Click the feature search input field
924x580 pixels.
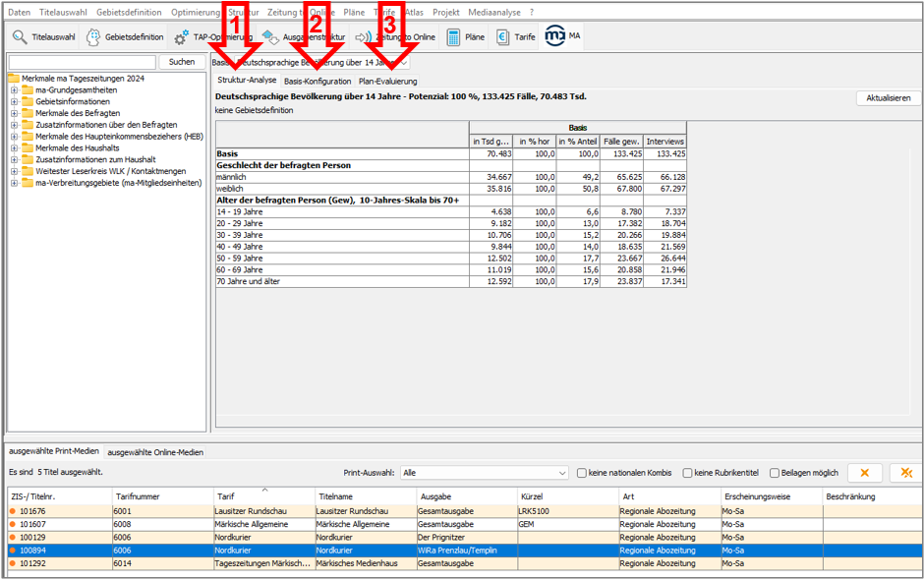pos(82,62)
